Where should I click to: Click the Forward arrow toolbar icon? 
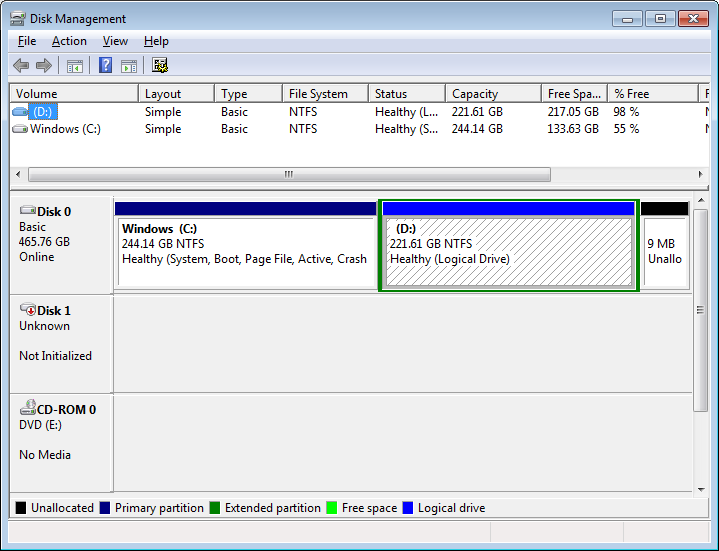coord(44,66)
